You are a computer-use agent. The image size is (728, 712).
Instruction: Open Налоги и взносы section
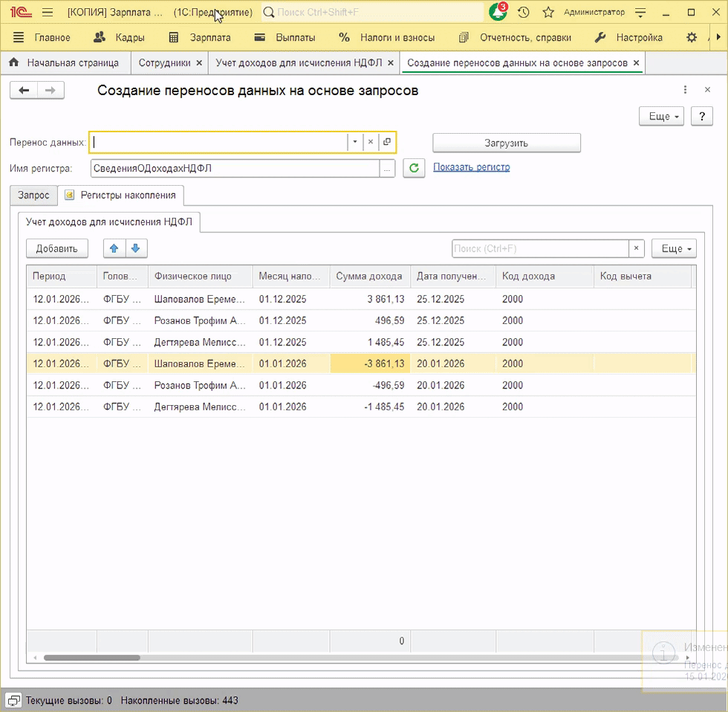coord(387,38)
